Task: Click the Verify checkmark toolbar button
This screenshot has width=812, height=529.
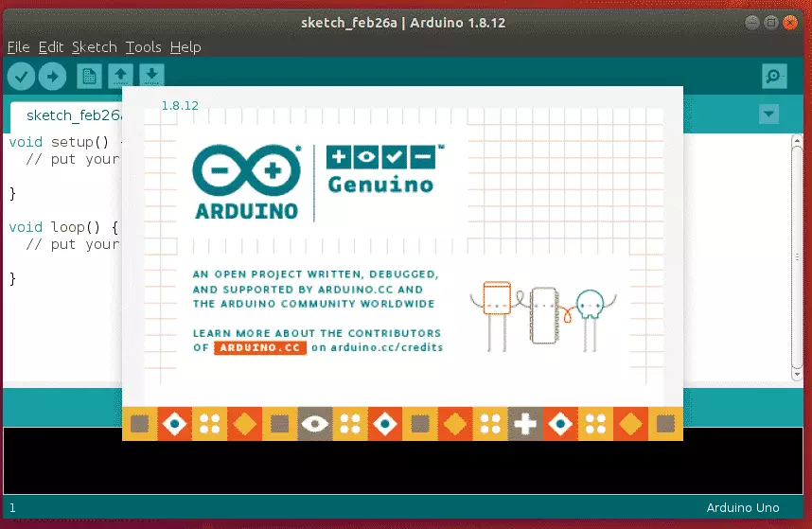Action: 21,77
